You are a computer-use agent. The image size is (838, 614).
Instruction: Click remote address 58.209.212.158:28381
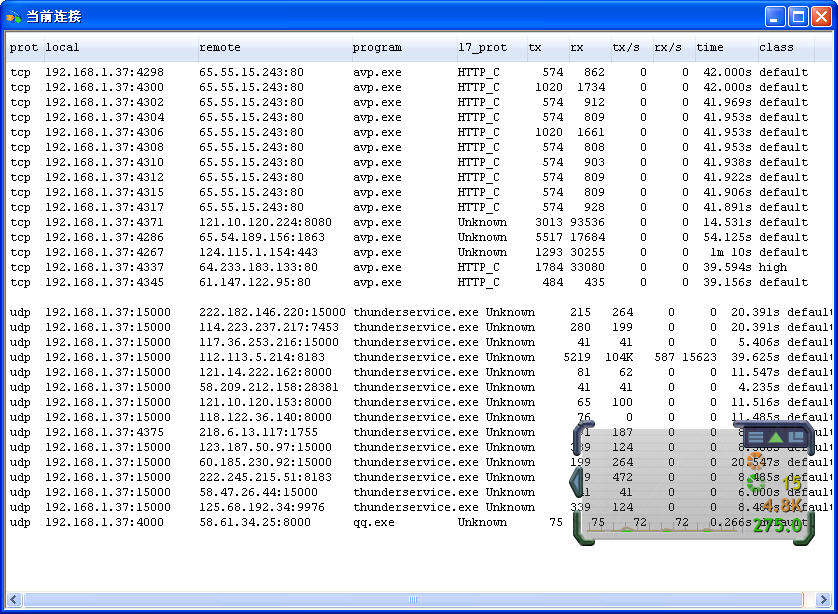pos(269,386)
